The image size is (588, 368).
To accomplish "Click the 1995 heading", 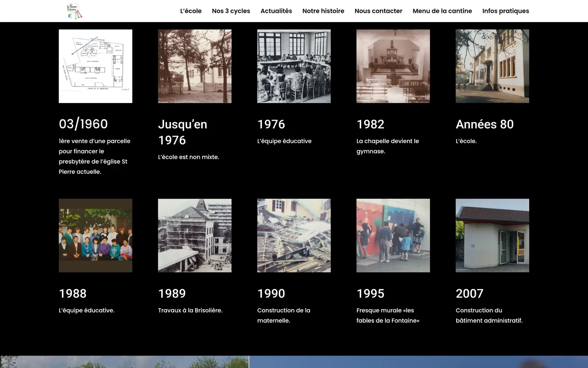I will 370,293.
